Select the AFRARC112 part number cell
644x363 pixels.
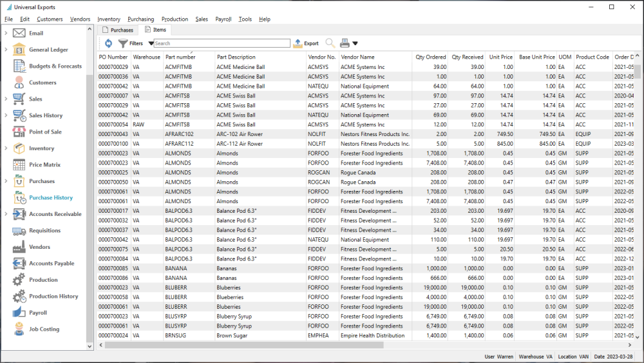tap(189, 144)
